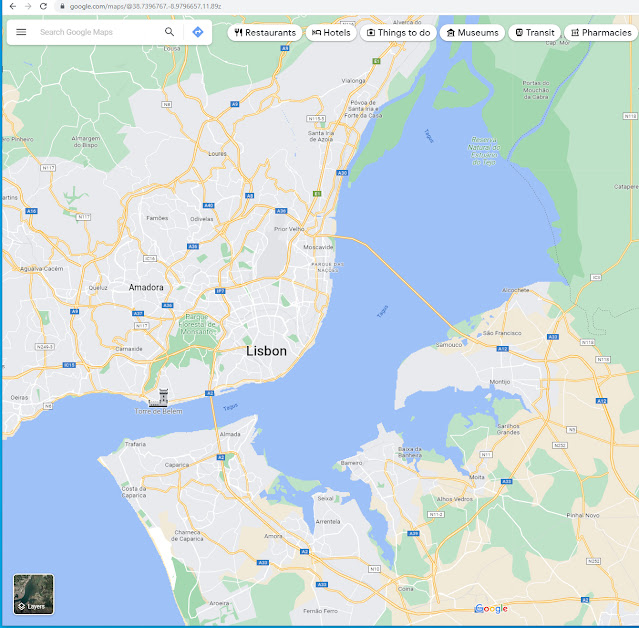Click the browser forward arrow
This screenshot has height=628, width=639.
28,7
